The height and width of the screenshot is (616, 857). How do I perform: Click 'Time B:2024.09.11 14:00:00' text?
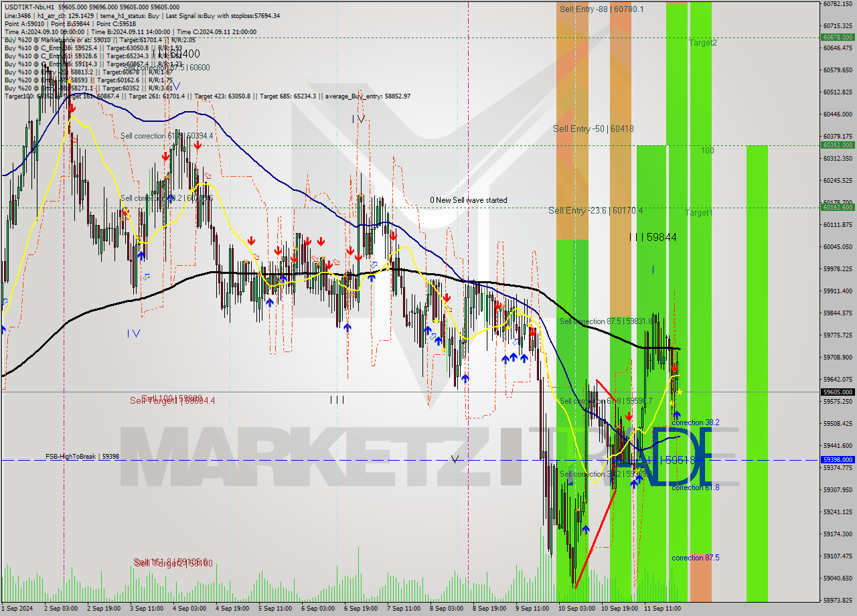pyautogui.click(x=131, y=31)
